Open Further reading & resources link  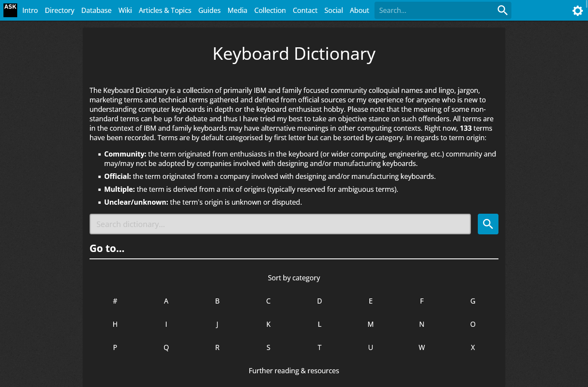click(294, 371)
